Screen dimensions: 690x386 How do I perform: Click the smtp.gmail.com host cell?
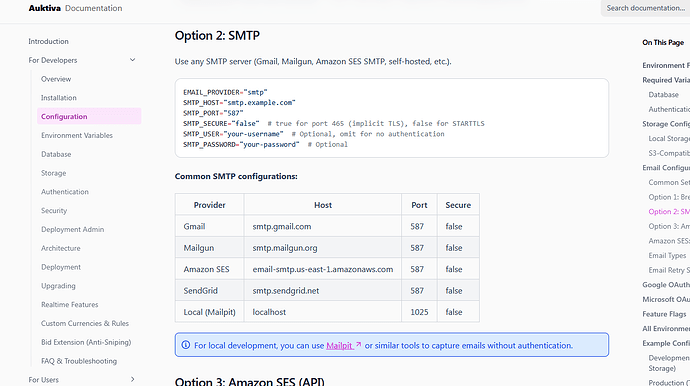(323, 226)
